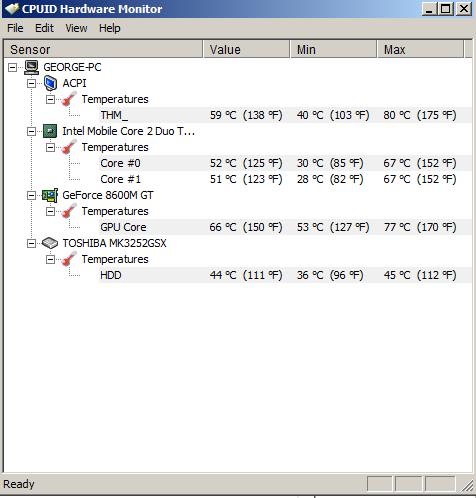The image size is (476, 498).
Task: Click the GEORGE-PC computer icon
Action: click(31, 67)
